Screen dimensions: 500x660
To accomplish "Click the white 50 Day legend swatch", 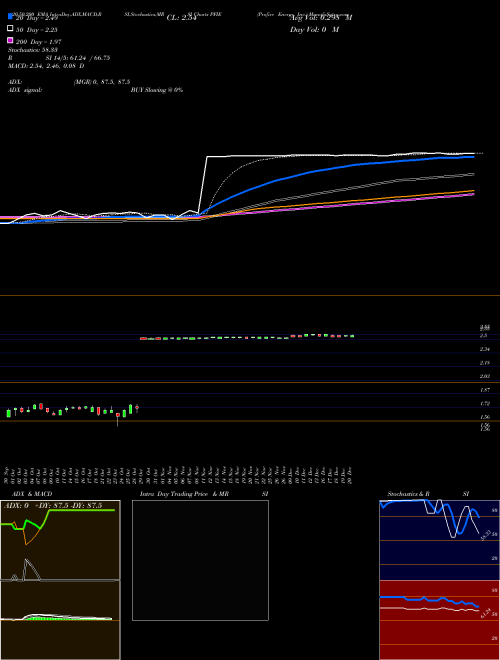I will pos(11,29).
